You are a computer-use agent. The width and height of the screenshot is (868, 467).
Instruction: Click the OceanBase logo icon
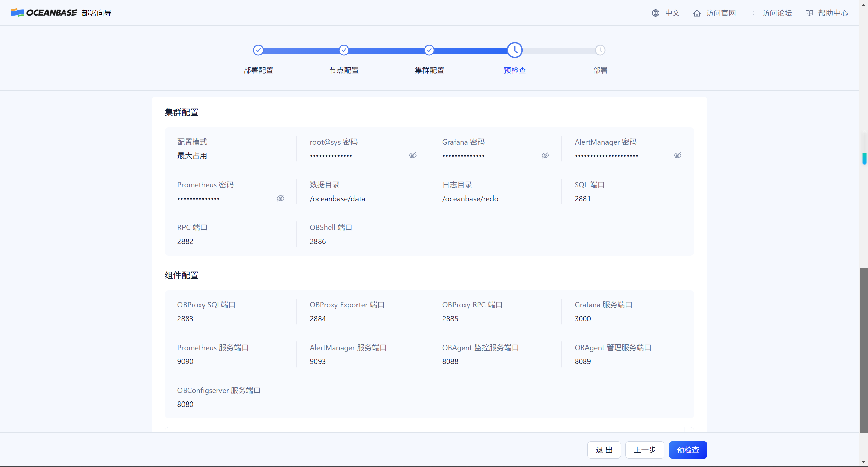(17, 13)
